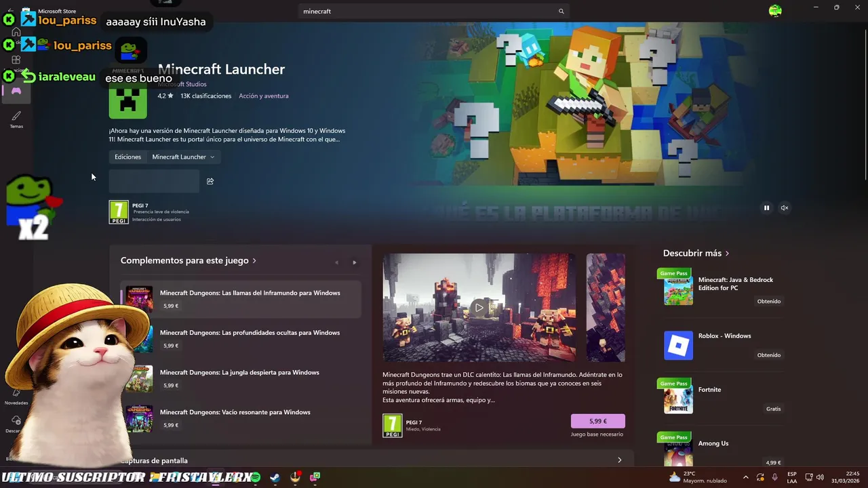Show the next add-ons page arrow
The width and height of the screenshot is (868, 488).
(354, 262)
